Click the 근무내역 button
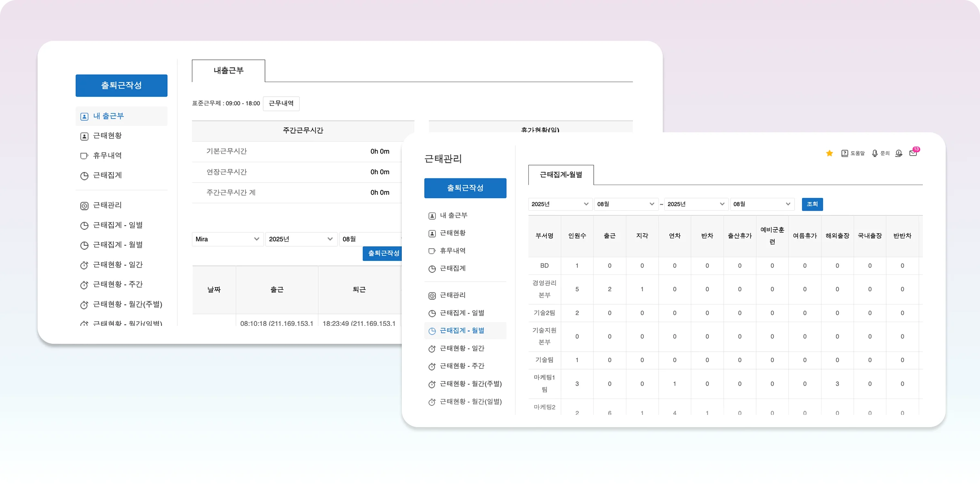This screenshot has width=980, height=490. point(281,103)
